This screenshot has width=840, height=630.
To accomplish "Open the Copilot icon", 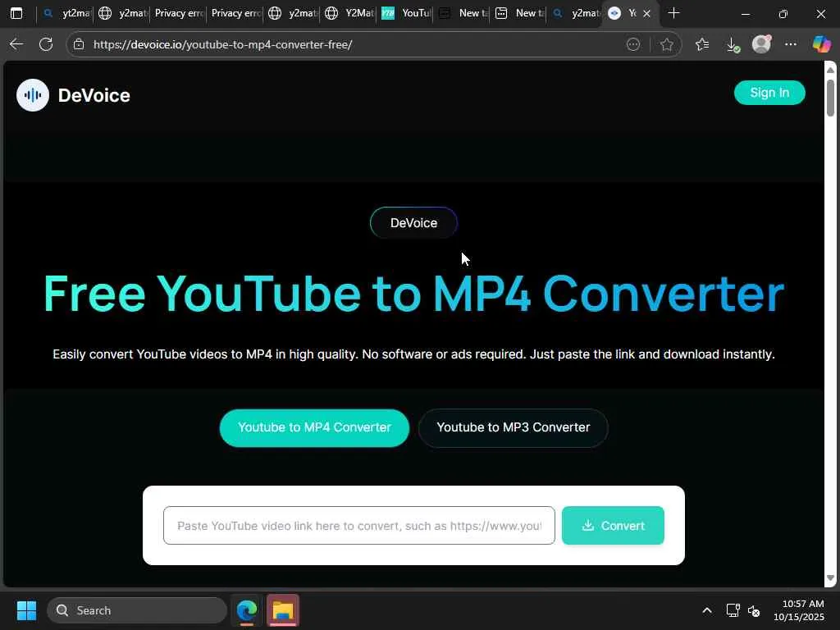I will point(821,44).
